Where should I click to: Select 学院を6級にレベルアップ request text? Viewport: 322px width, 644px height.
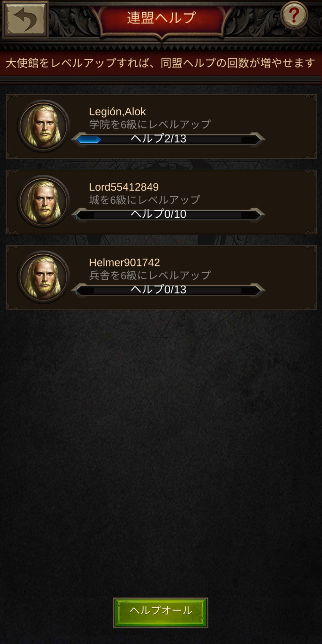click(x=150, y=125)
